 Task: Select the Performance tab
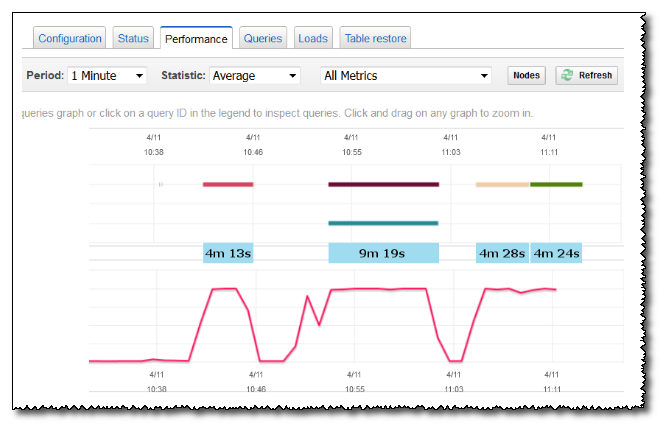coord(196,39)
